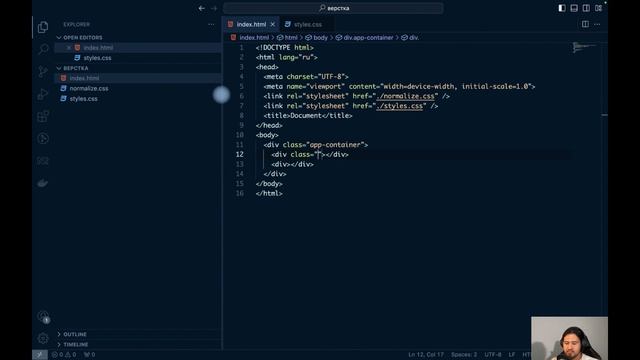This screenshot has width=640, height=360.
Task: Open Customize Layout icon in title bar
Action: pyautogui.click(x=598, y=8)
